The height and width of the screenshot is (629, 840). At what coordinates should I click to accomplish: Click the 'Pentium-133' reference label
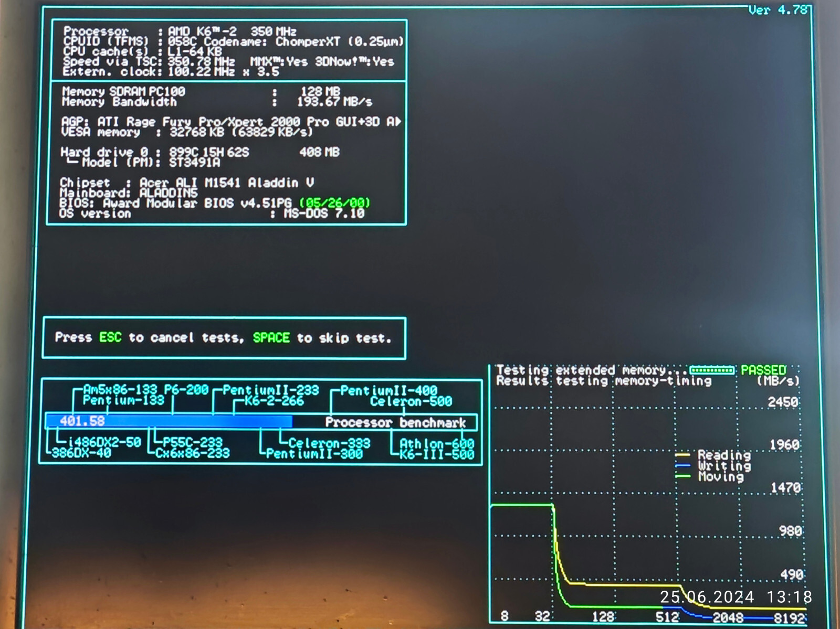[x=123, y=400]
